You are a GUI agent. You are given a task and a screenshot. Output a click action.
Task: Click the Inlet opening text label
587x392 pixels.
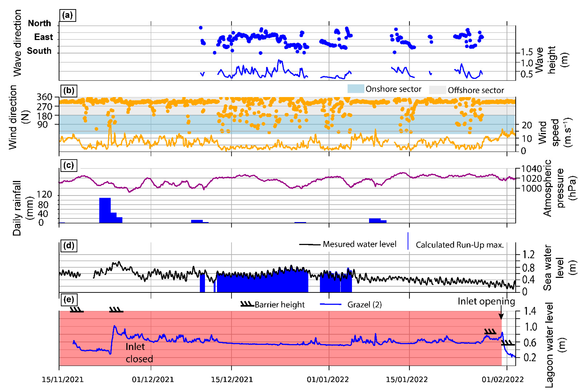click(486, 301)
